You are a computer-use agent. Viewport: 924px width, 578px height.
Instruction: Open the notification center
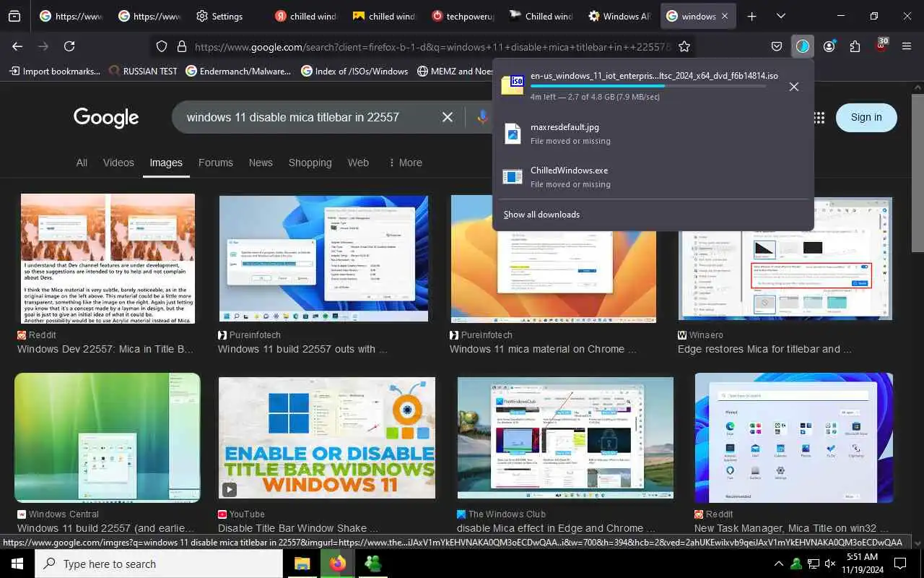[x=900, y=564]
